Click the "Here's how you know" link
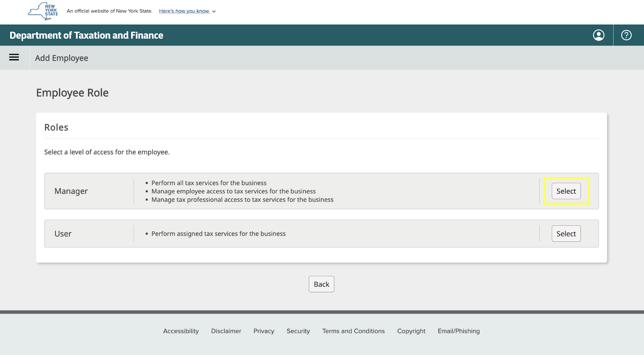Screen dimensions: 644x355 coord(184,11)
